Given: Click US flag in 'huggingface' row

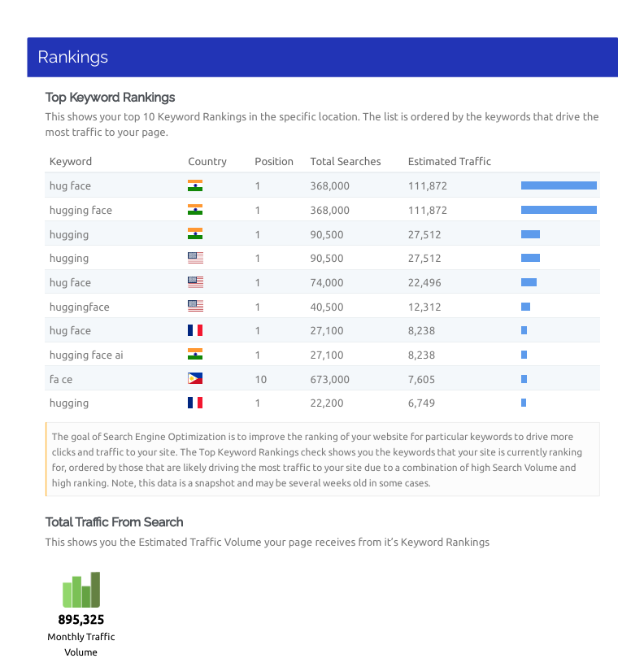Looking at the screenshot, I should [195, 307].
